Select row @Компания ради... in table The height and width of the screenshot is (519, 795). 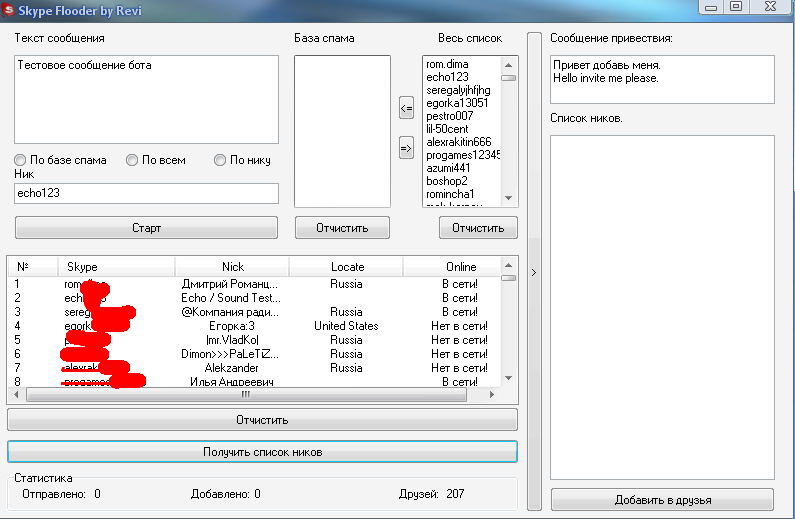pyautogui.click(x=255, y=312)
